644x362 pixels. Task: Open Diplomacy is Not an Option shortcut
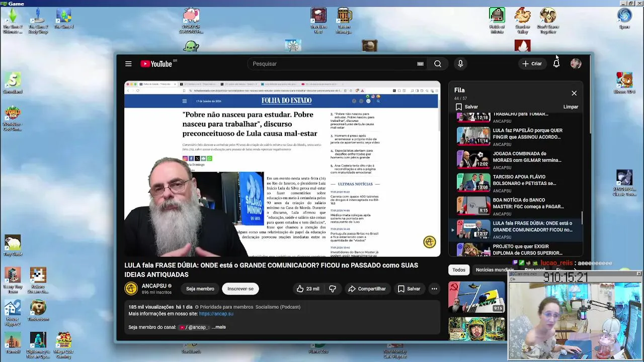click(x=38, y=345)
